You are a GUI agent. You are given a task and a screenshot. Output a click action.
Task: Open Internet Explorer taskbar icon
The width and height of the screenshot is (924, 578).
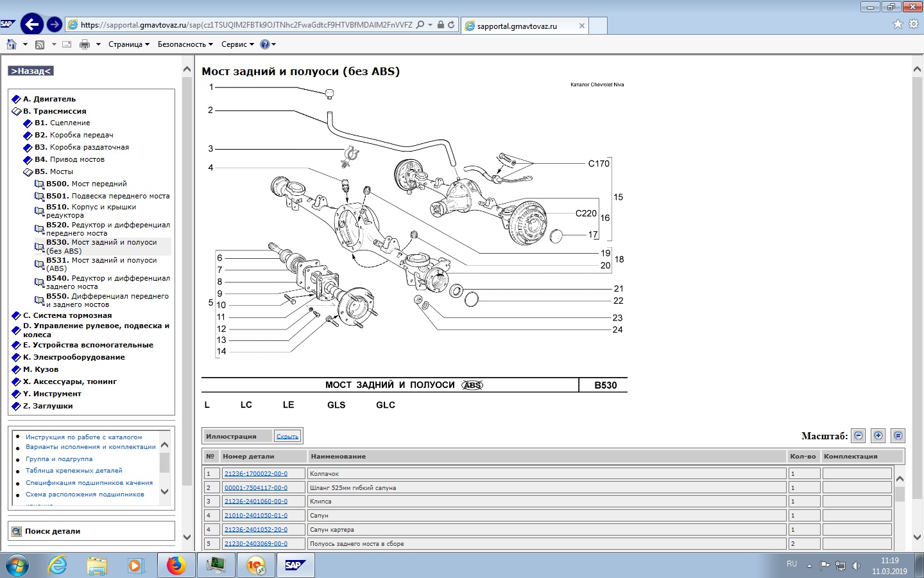[57, 565]
